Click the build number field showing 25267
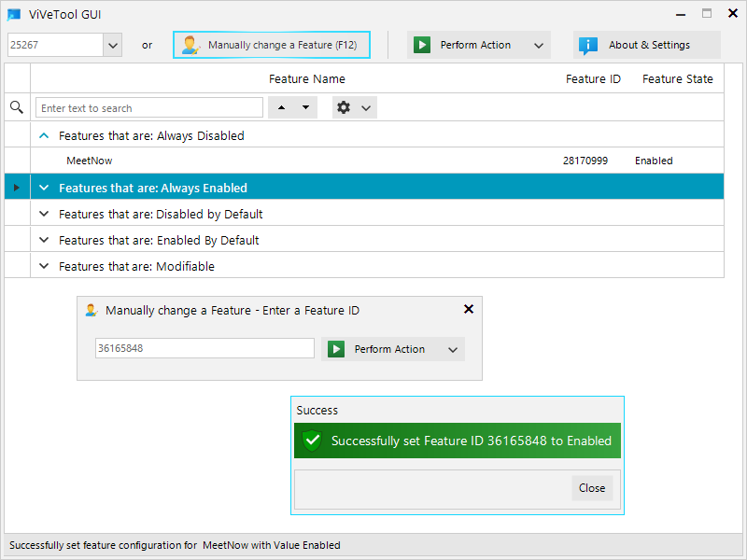747x560 pixels. pyautogui.click(x=55, y=45)
